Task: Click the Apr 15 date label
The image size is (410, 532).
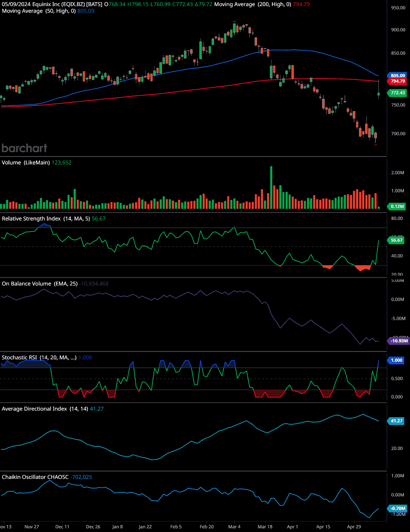Action: point(323,527)
